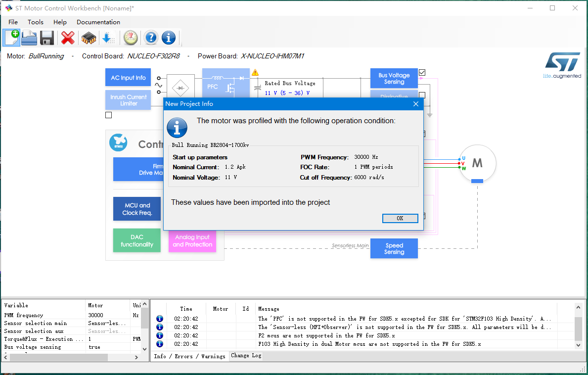Open the AC Input Info block
588x375 pixels.
click(x=128, y=78)
